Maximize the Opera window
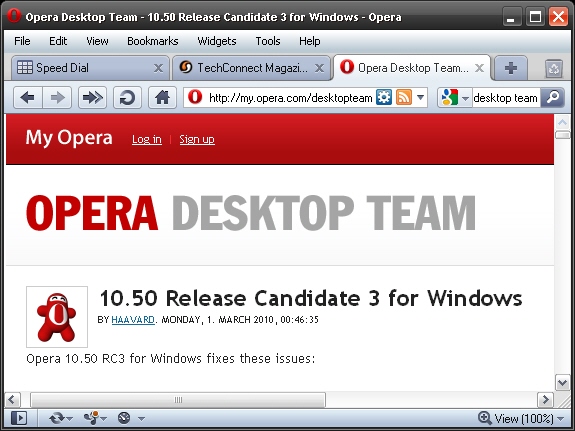Screen dimensions: 575x431 click(x=535, y=17)
